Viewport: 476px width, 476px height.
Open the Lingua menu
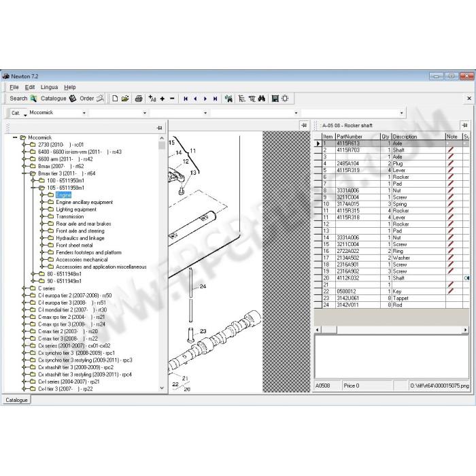point(49,87)
